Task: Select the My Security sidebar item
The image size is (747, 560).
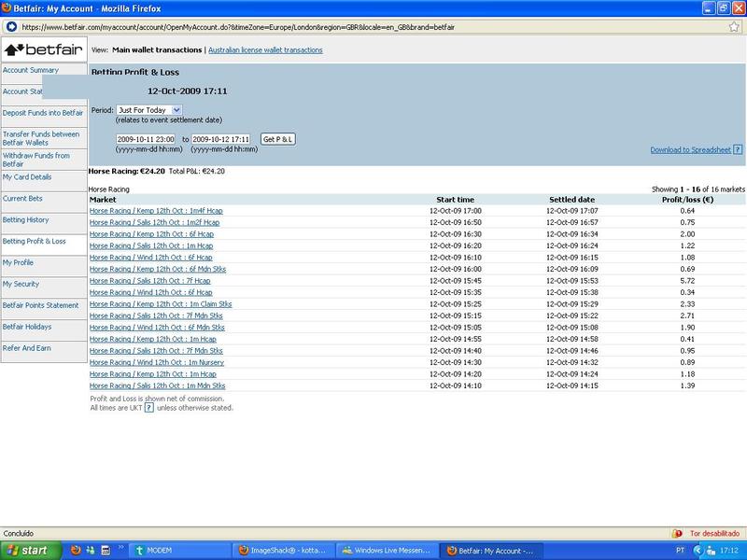Action: pos(21,284)
